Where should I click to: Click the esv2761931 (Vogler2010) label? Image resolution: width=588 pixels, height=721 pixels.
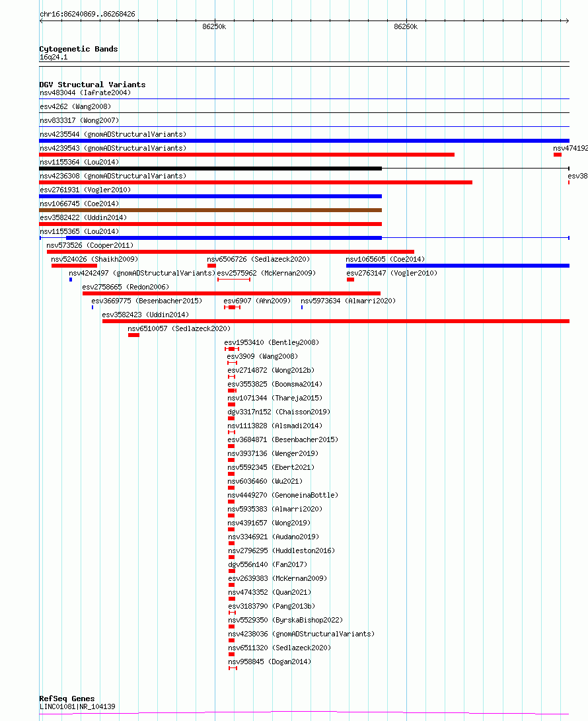coord(85,190)
